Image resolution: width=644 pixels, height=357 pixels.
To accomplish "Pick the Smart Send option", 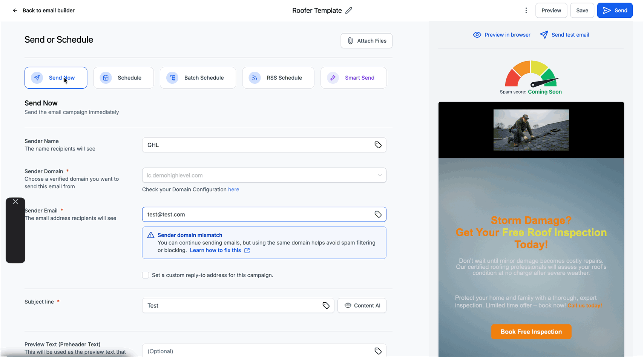I will [x=354, y=78].
